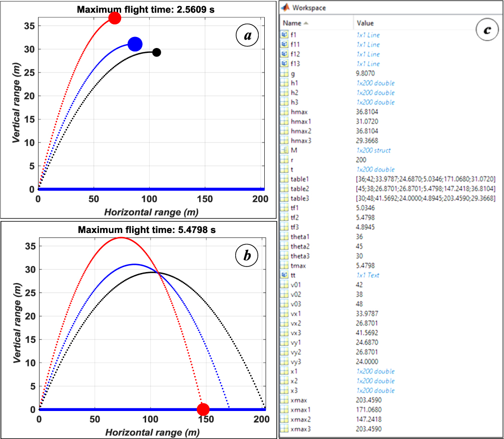The height and width of the screenshot is (439, 504).
Task: Click the array icon next to table1
Action: pyautogui.click(x=284, y=179)
